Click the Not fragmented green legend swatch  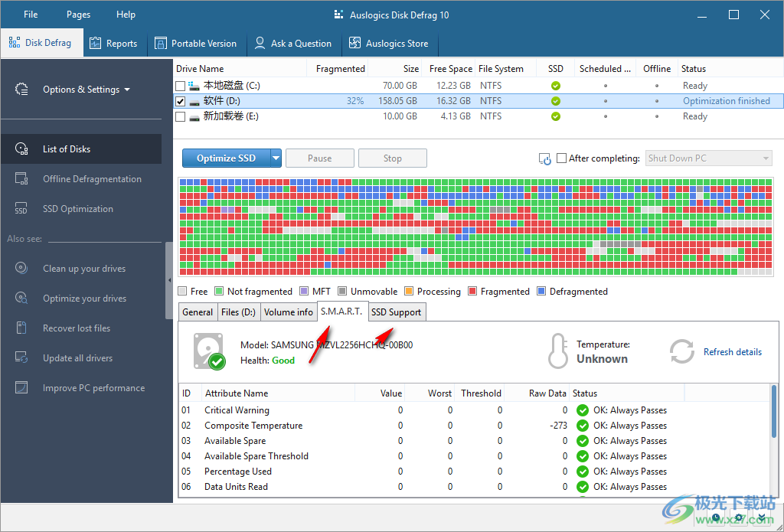pyautogui.click(x=219, y=291)
